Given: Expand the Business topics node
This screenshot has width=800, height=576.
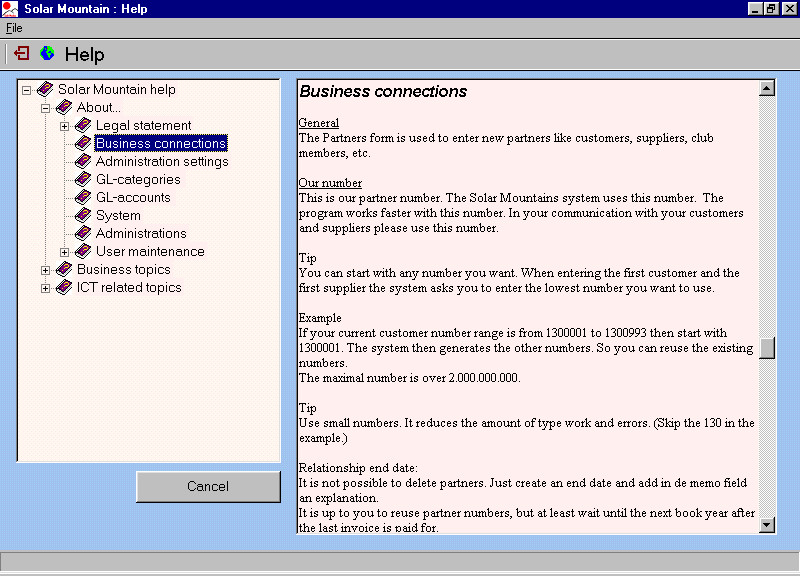Looking at the screenshot, I should pyautogui.click(x=45, y=270).
